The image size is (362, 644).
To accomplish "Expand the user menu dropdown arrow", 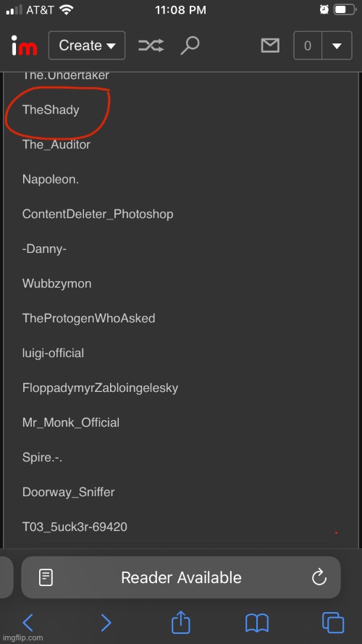I will [x=337, y=46].
